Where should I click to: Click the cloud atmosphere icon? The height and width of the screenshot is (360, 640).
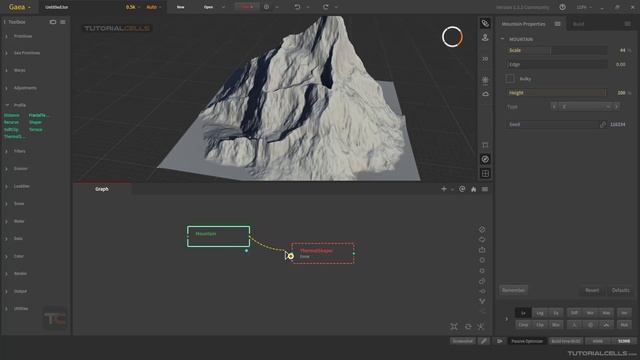[x=485, y=94]
